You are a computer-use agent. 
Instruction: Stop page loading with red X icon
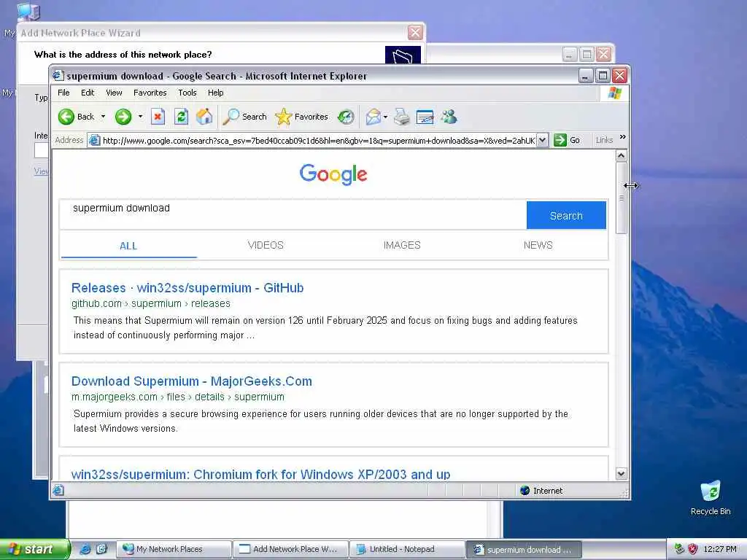coord(158,117)
